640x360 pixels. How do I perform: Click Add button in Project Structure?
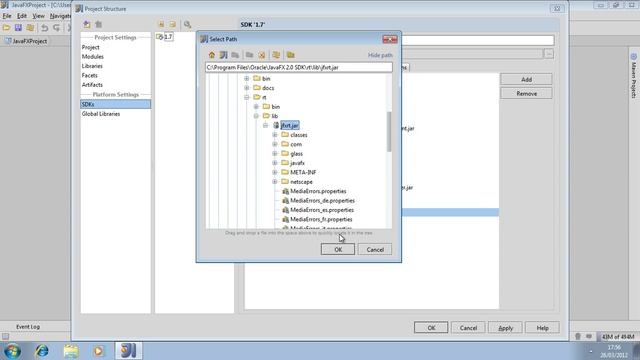point(526,79)
